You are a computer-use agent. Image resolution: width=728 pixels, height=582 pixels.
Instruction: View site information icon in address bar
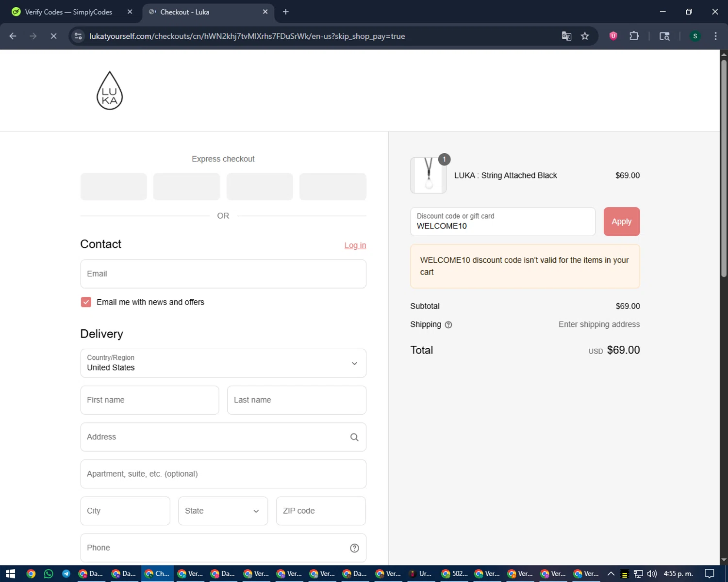pos(78,36)
